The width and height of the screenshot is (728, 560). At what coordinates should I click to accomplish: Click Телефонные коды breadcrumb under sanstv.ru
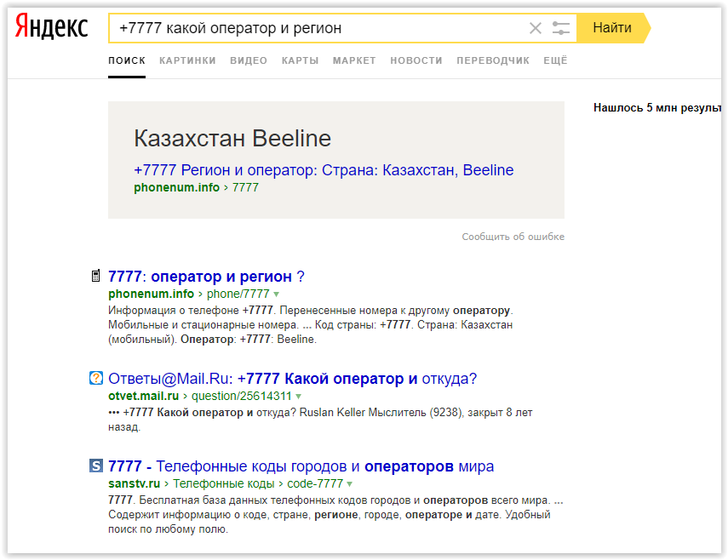coord(224,483)
